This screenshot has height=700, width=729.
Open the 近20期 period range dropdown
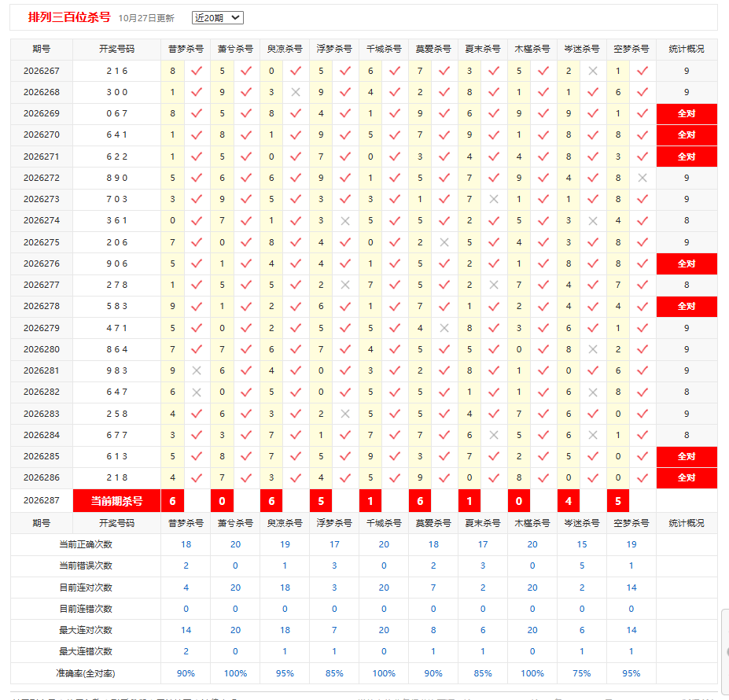click(x=218, y=17)
